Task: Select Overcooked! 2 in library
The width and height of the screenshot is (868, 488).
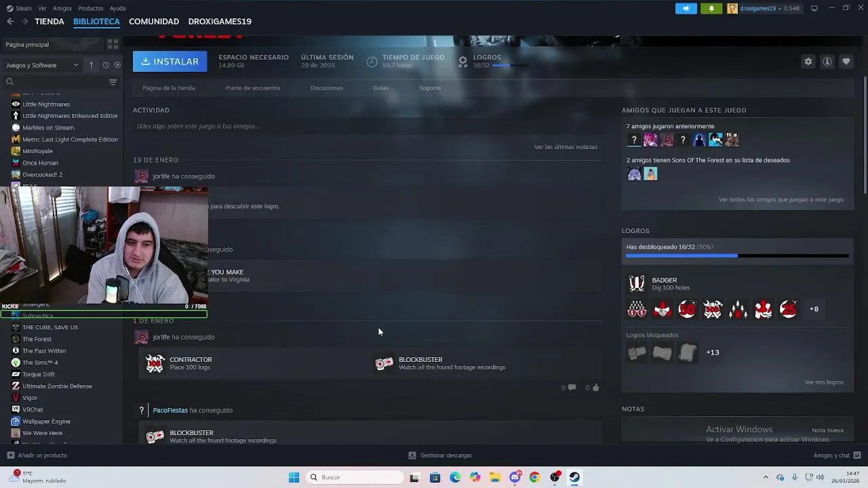Action: click(42, 174)
